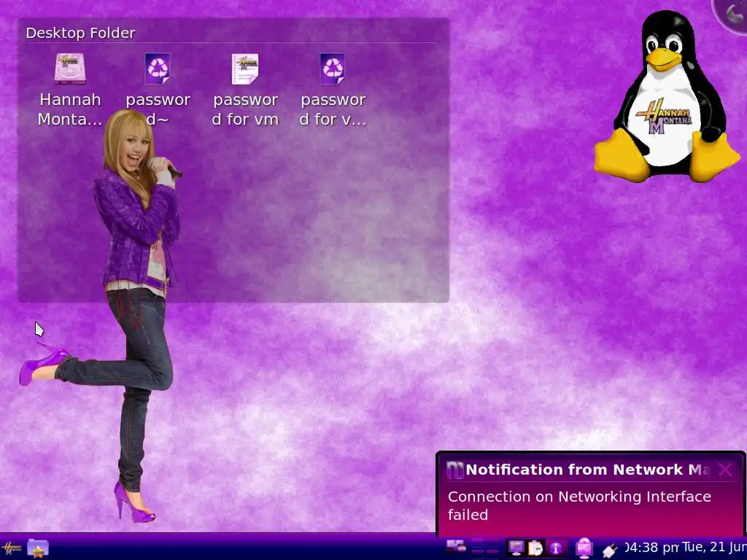Click the 'Desktop Folder' widget title
This screenshot has width=747, height=560.
pos(80,33)
